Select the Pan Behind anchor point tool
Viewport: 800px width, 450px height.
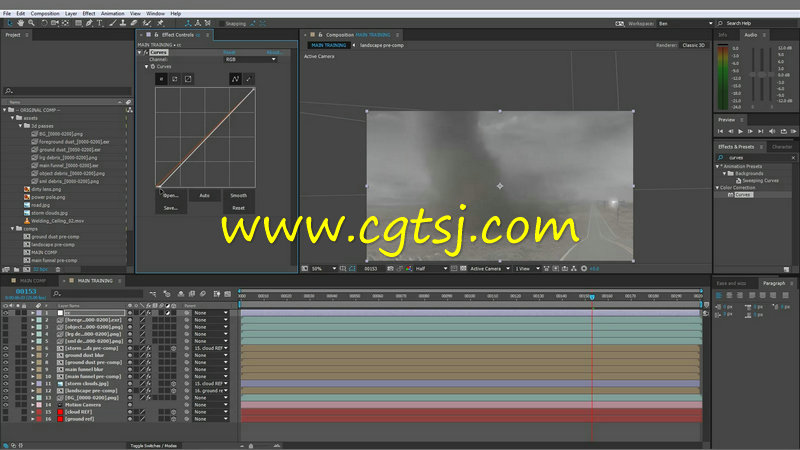pos(65,23)
